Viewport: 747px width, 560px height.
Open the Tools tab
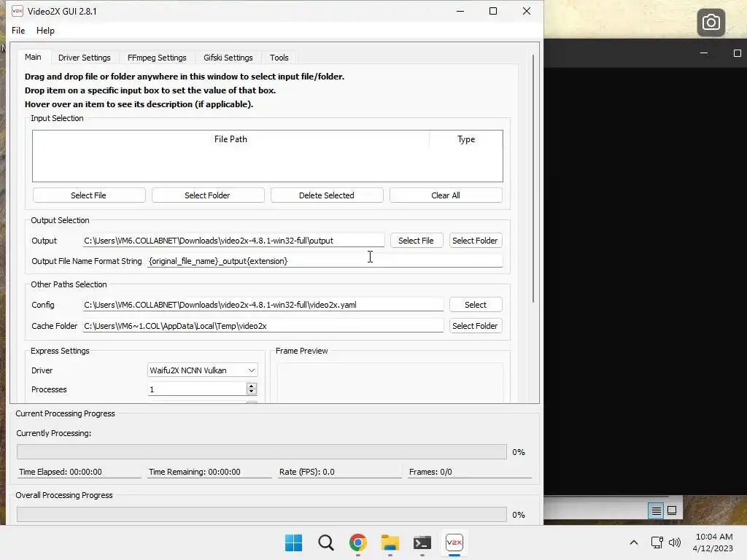(279, 58)
